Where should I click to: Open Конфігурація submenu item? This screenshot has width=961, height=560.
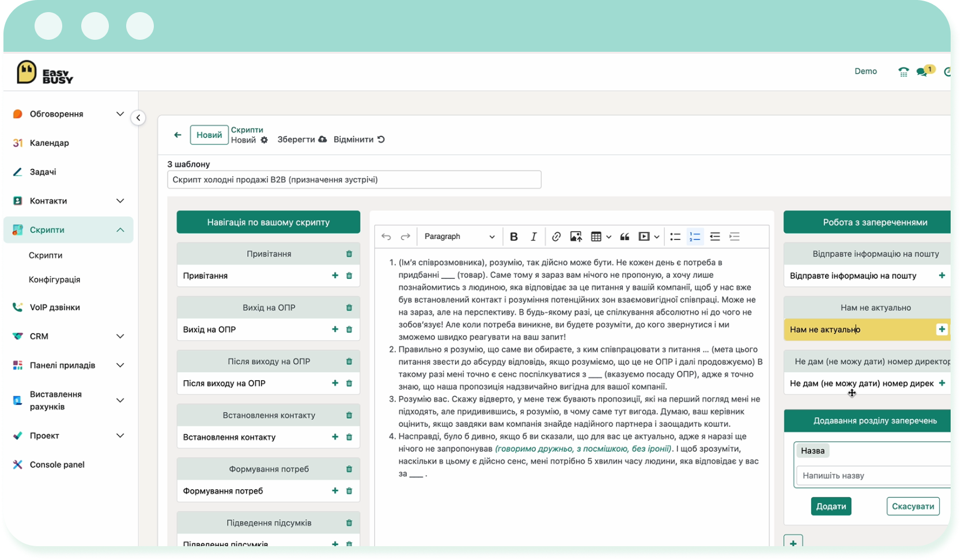point(55,279)
